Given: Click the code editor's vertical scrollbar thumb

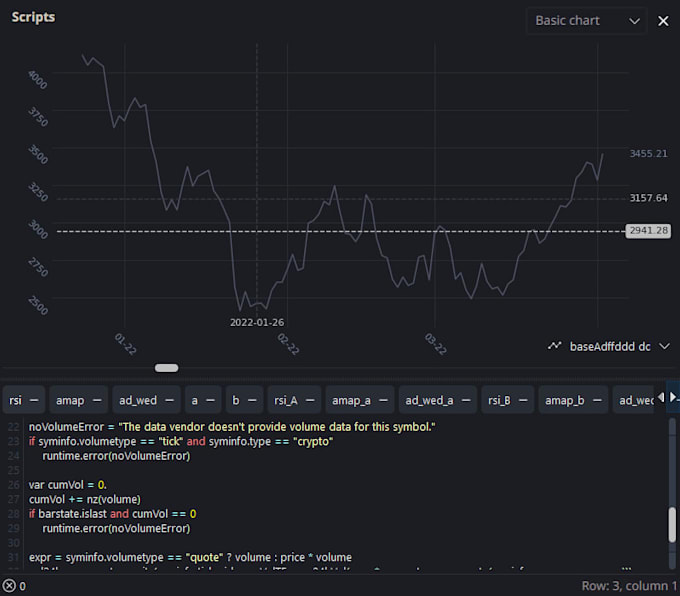Looking at the screenshot, I should [673, 524].
